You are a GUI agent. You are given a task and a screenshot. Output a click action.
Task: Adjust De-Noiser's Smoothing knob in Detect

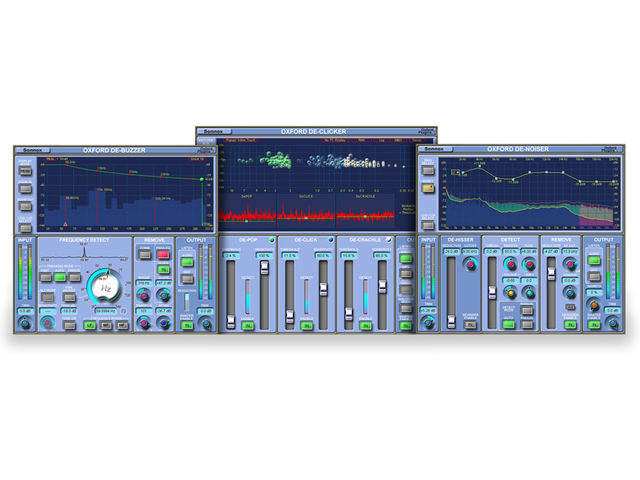pos(511,264)
